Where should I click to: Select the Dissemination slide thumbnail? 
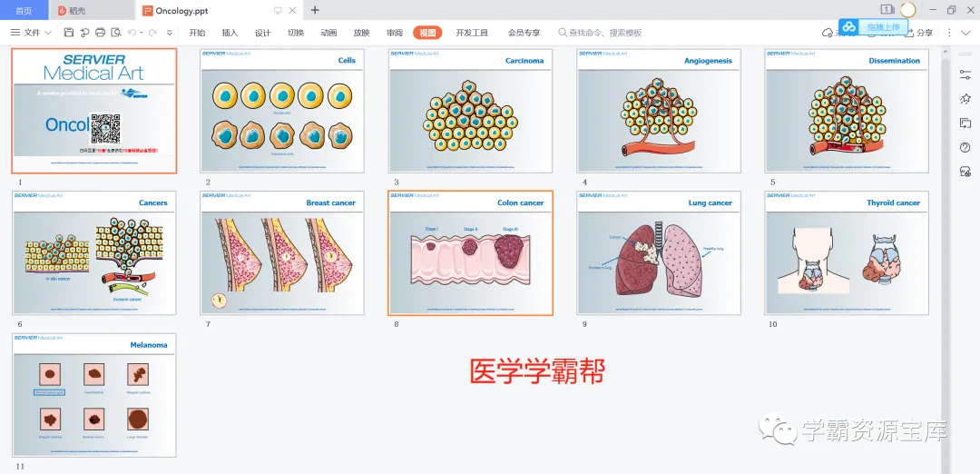point(847,111)
